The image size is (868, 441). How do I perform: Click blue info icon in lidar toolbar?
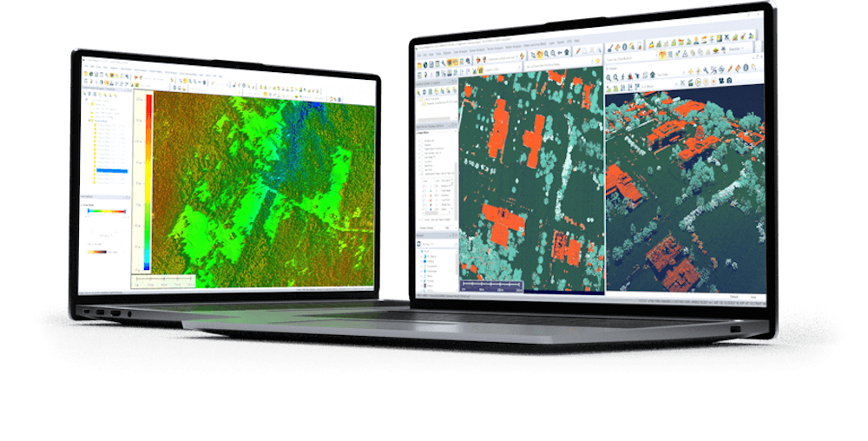click(x=624, y=47)
